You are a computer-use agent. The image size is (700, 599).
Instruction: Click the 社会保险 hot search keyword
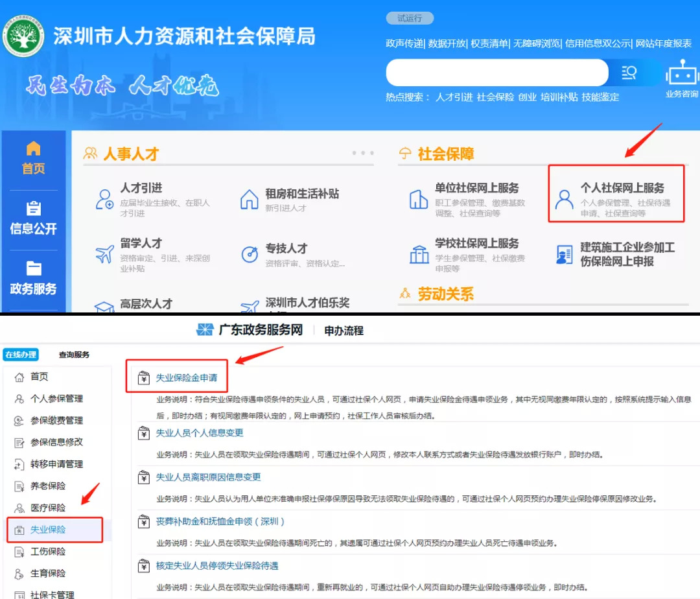(x=495, y=97)
